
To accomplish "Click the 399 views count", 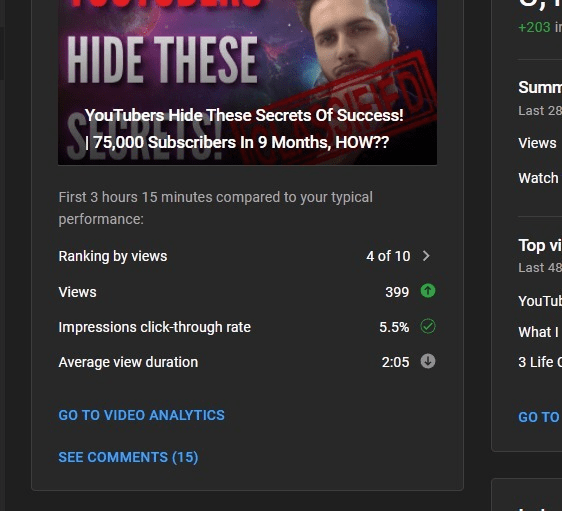I will pyautogui.click(x=397, y=292).
